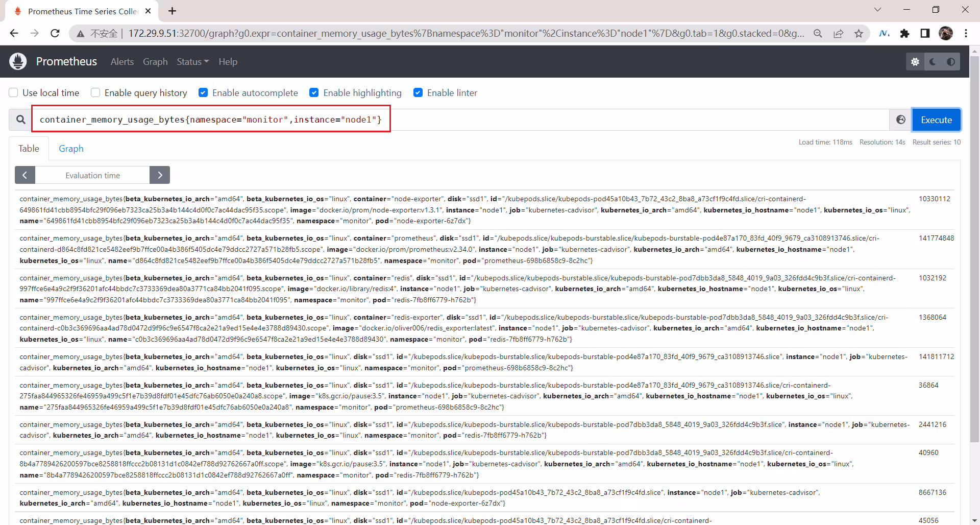Reload the page with the refresh icon
Image resolution: width=980 pixels, height=525 pixels.
[55, 33]
